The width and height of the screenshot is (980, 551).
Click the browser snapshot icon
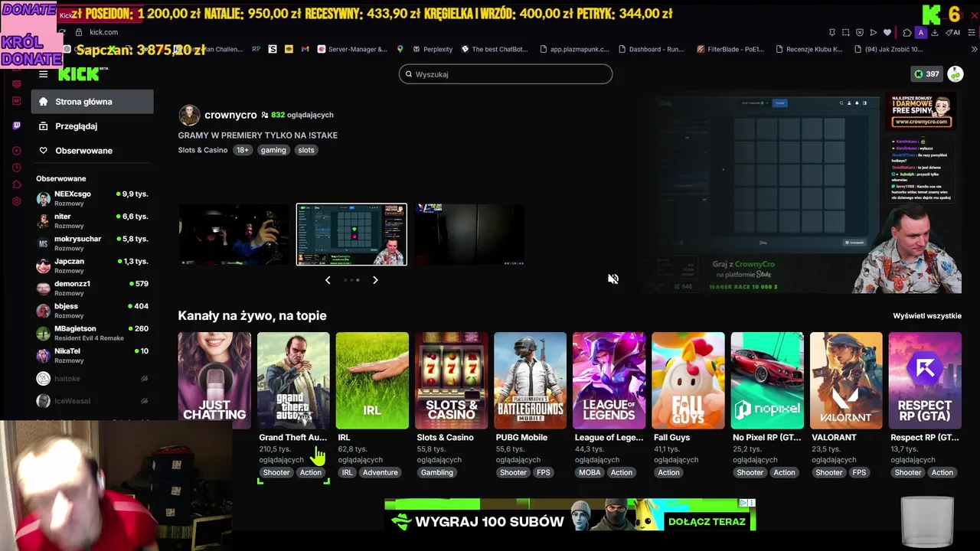point(846,32)
